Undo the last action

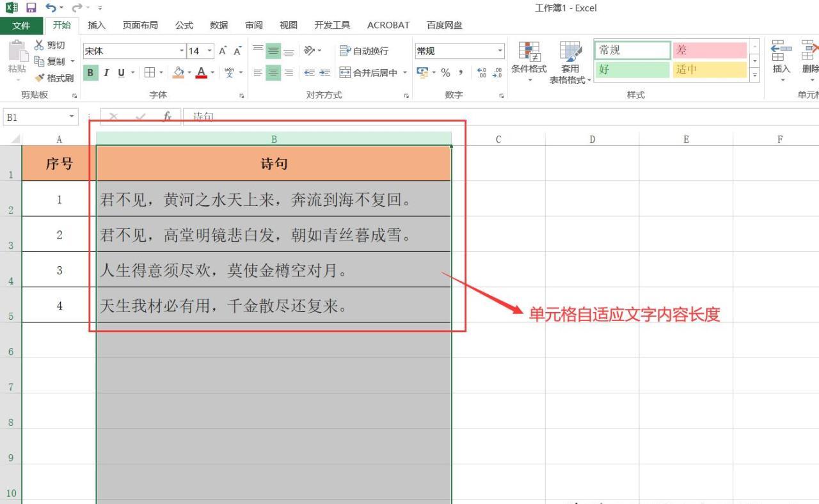(x=51, y=8)
